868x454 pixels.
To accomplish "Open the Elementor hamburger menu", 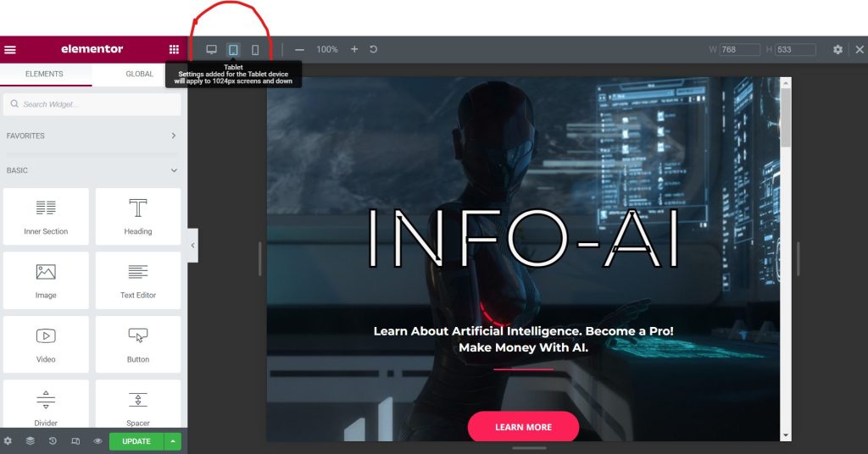I will [x=10, y=50].
